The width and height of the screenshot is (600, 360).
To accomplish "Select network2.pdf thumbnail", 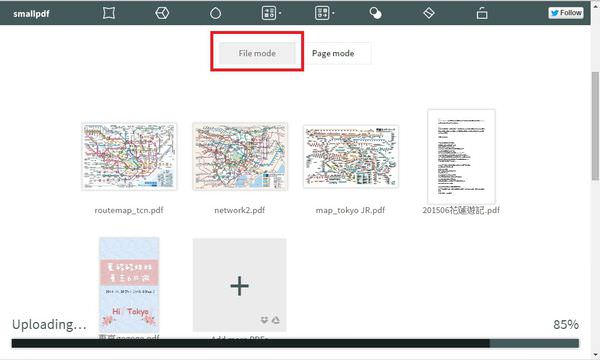I will (240, 156).
